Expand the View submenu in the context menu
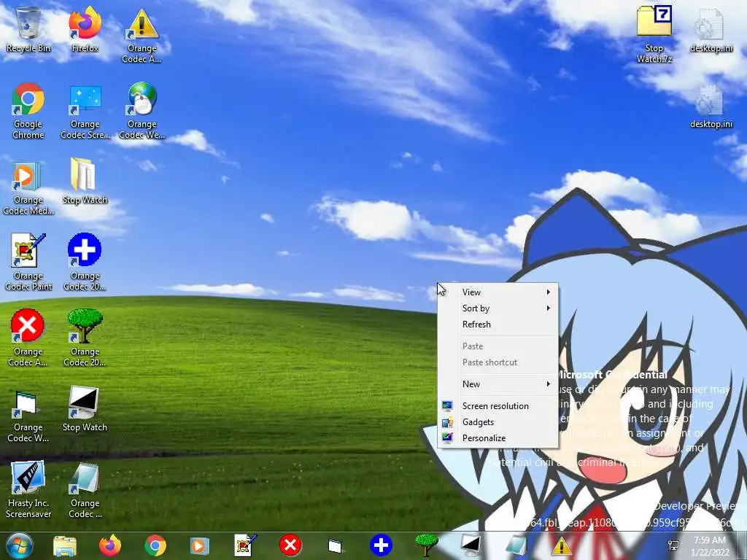 (x=498, y=292)
